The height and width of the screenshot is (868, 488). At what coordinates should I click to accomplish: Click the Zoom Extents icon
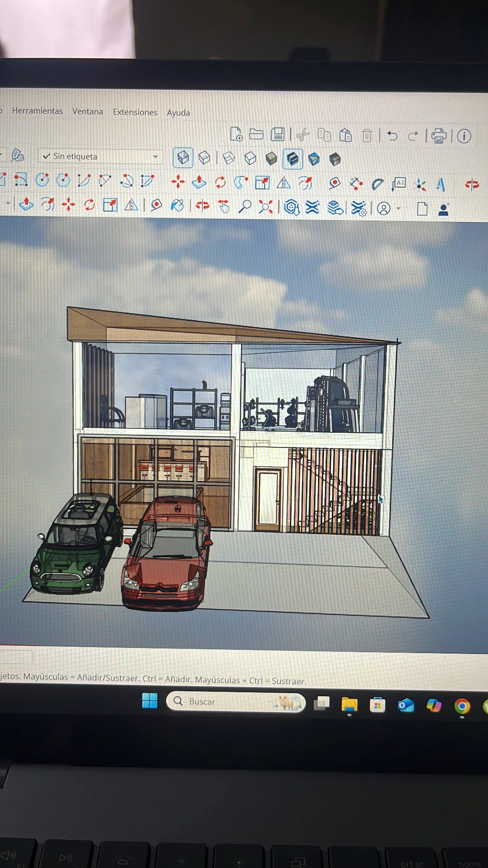coord(265,207)
